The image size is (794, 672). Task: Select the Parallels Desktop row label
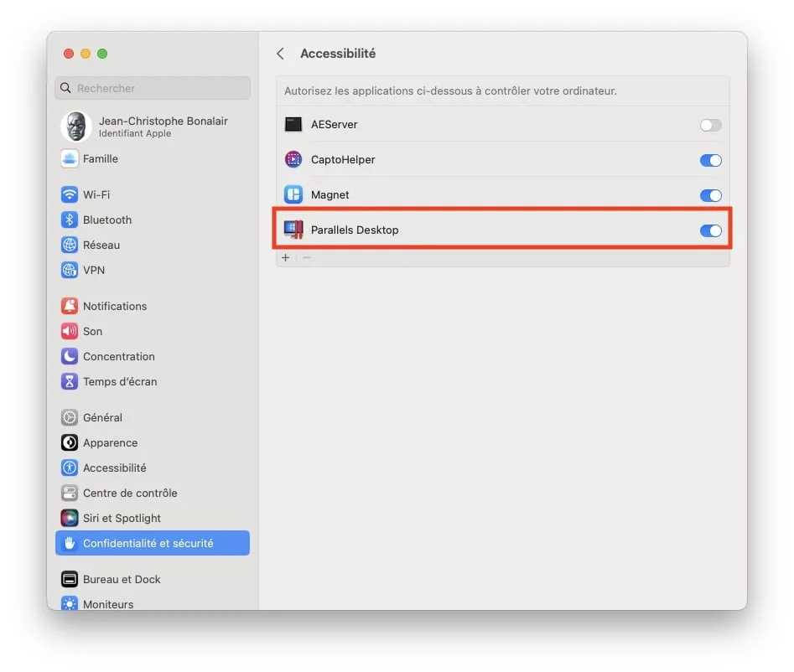tap(355, 230)
